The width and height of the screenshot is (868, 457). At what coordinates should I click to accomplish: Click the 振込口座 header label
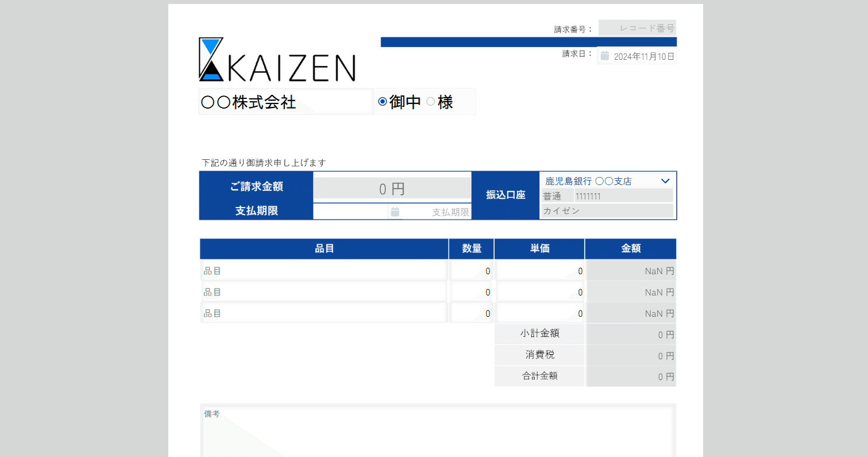coord(506,195)
